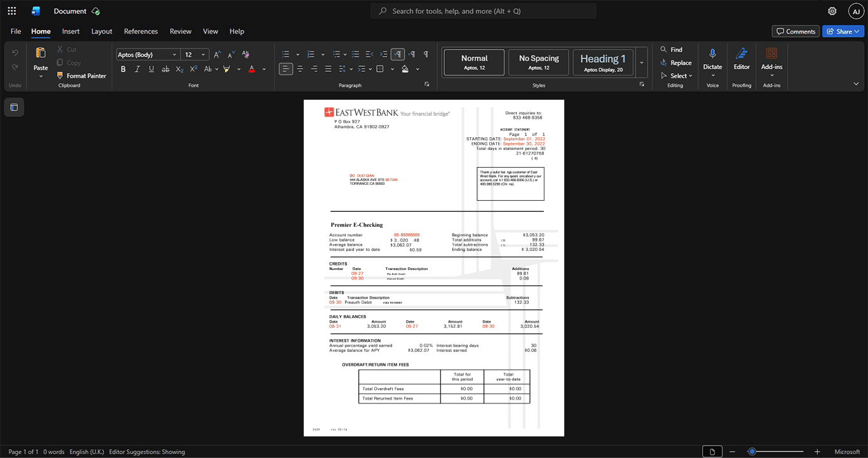Screen dimensions: 868x458
Task: Increase paragraph indent
Action: 383,55
